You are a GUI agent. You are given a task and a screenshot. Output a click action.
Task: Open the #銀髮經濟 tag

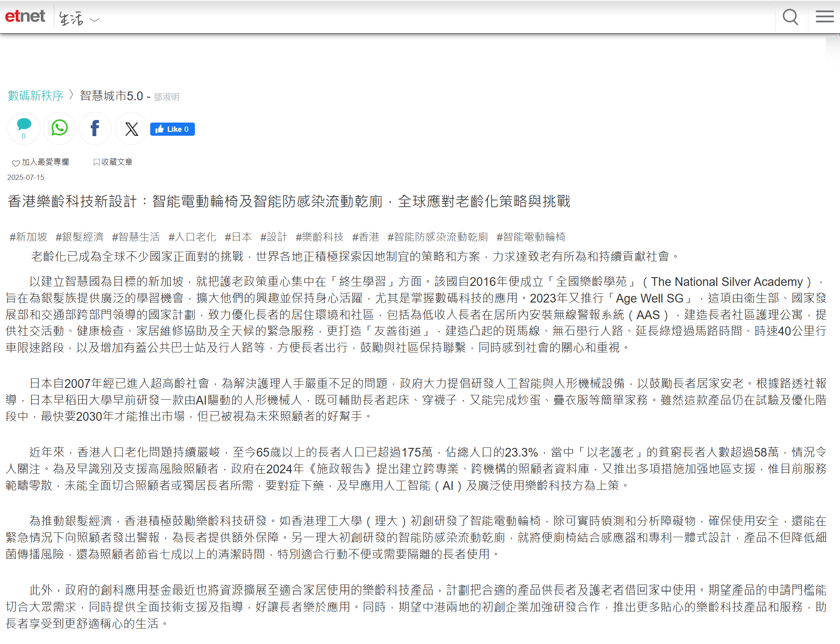click(80, 237)
